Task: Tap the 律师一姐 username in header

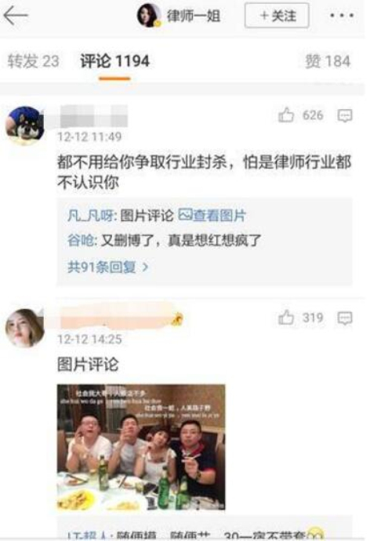Action: click(194, 16)
